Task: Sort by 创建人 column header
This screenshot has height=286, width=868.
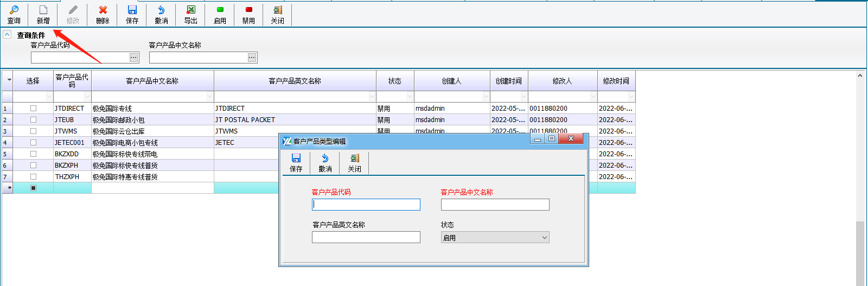Action: click(x=452, y=81)
